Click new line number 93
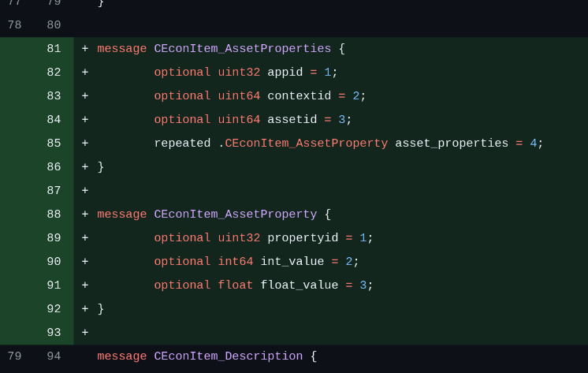This screenshot has width=588, height=373. click(x=54, y=333)
